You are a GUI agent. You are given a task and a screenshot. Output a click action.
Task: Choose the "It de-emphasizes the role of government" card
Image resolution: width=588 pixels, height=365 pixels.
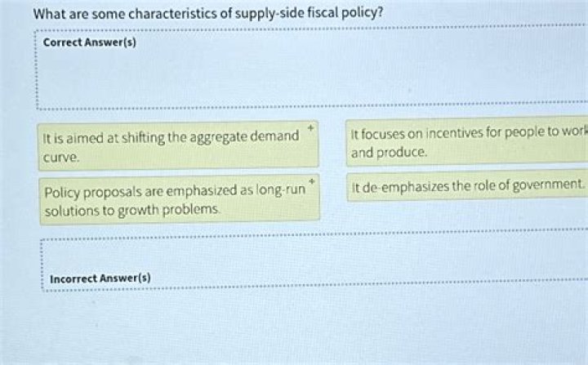(x=467, y=187)
